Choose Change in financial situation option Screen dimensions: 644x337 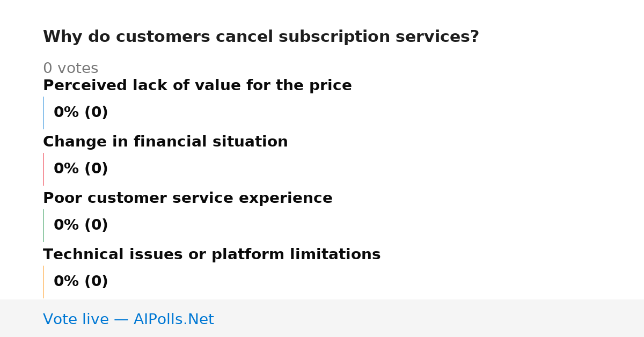click(165, 142)
